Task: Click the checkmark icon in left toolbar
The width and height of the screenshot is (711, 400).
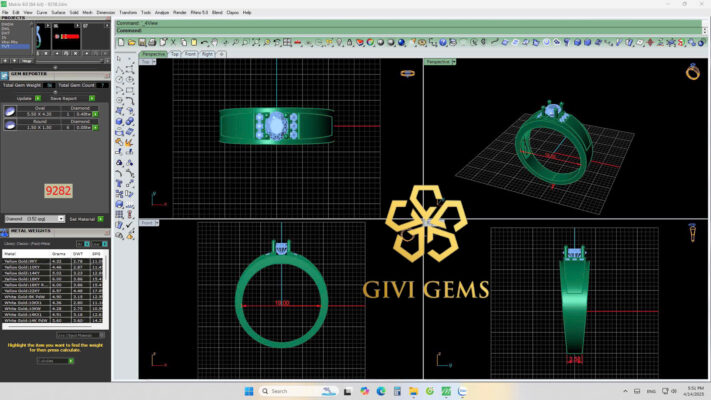Action: click(130, 225)
